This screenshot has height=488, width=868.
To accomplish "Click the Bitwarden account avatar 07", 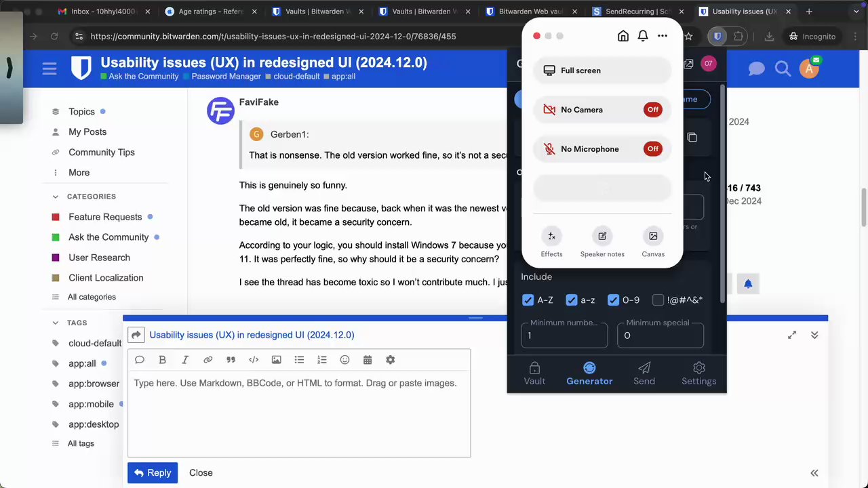I will 708,64.
